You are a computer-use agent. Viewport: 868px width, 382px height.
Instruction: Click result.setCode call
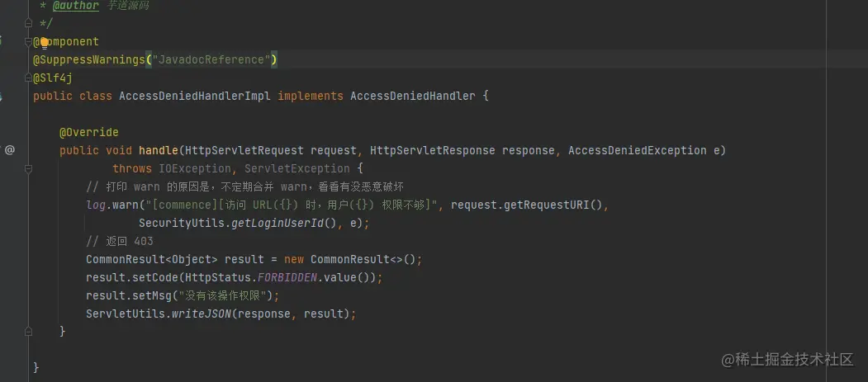point(132,277)
